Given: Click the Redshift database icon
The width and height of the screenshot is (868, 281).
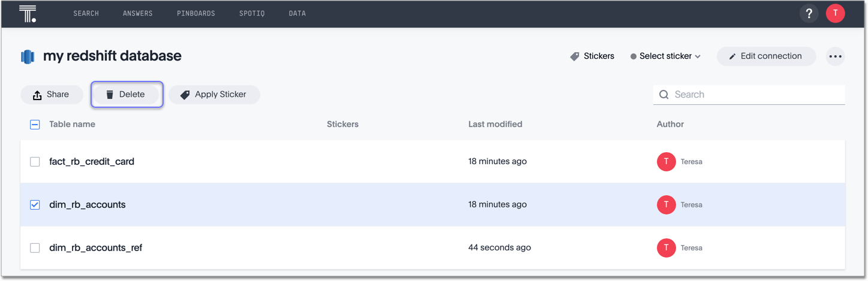Looking at the screenshot, I should [28, 56].
